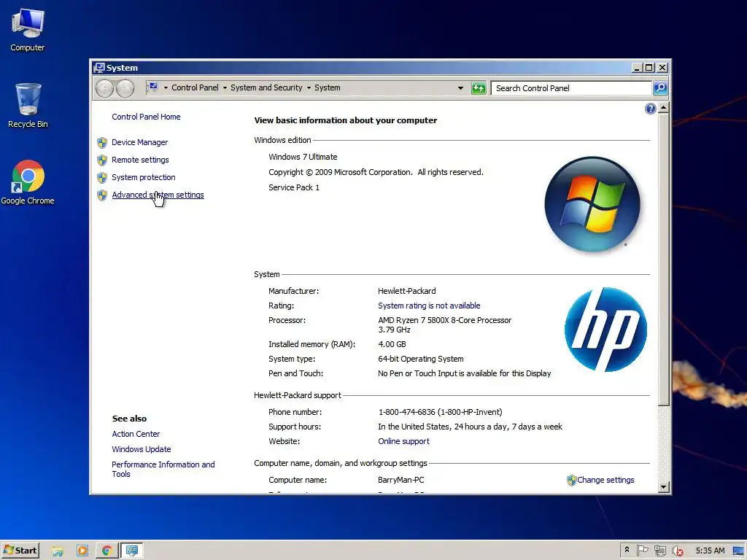This screenshot has height=560, width=747.
Task: Click the 64-bit Operating System value
Action: point(421,359)
